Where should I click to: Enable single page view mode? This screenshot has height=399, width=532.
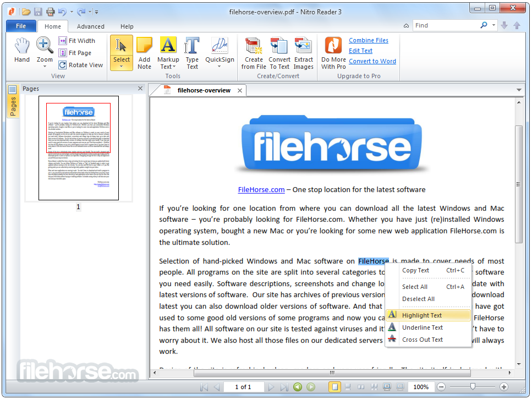point(335,387)
